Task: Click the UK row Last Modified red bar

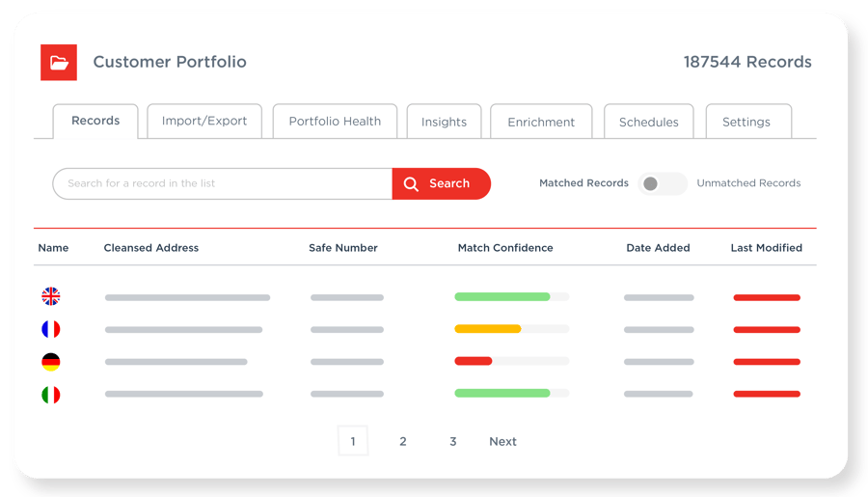Action: [x=767, y=297]
